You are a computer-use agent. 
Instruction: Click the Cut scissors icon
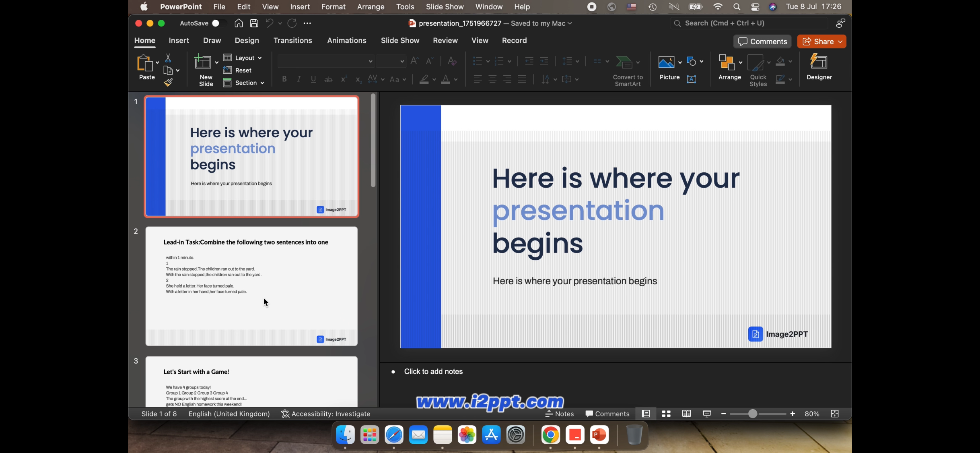pyautogui.click(x=168, y=58)
